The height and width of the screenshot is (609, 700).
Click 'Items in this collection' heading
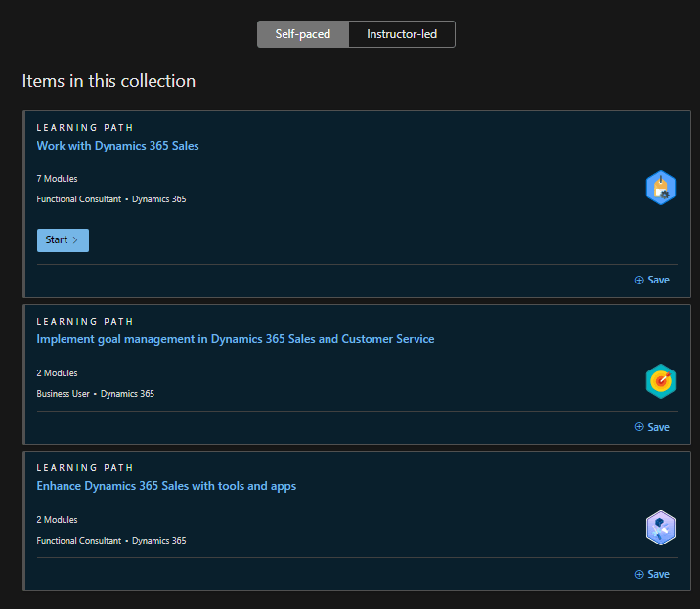point(109,81)
